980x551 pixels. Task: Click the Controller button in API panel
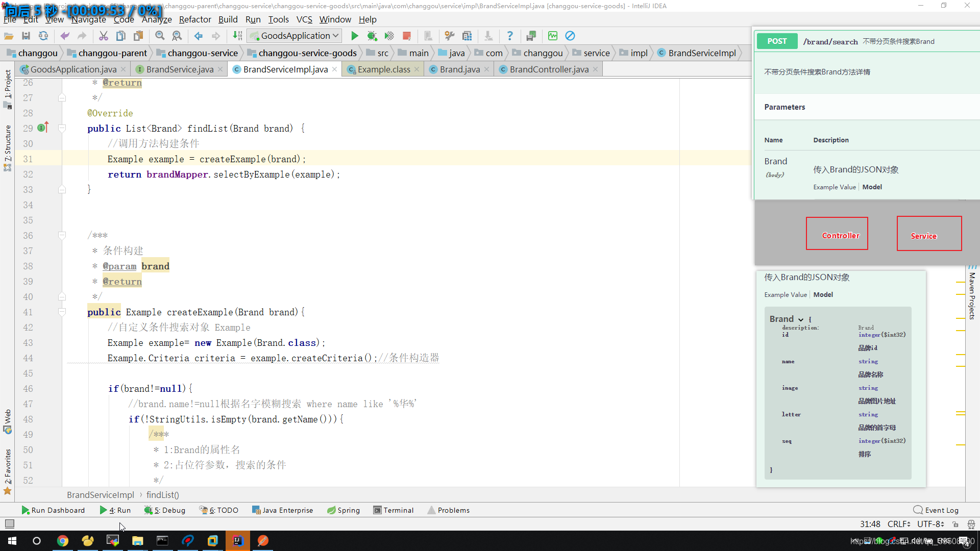pyautogui.click(x=841, y=236)
